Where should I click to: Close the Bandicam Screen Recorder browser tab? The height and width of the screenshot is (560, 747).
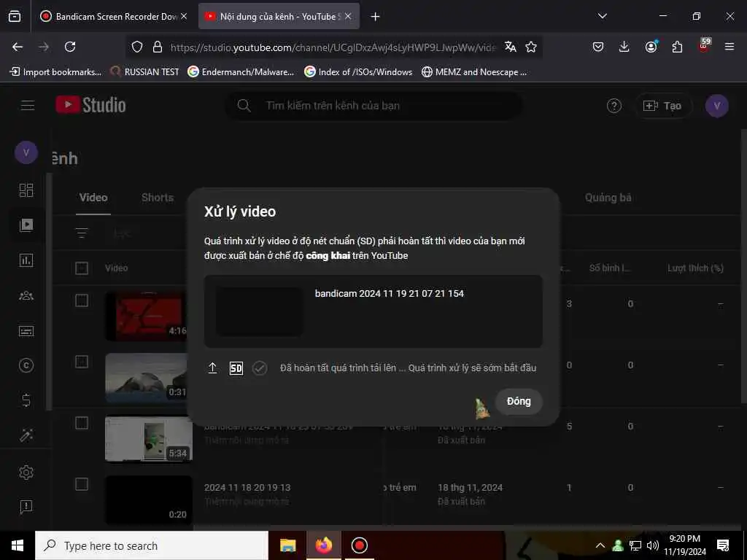[x=184, y=16]
